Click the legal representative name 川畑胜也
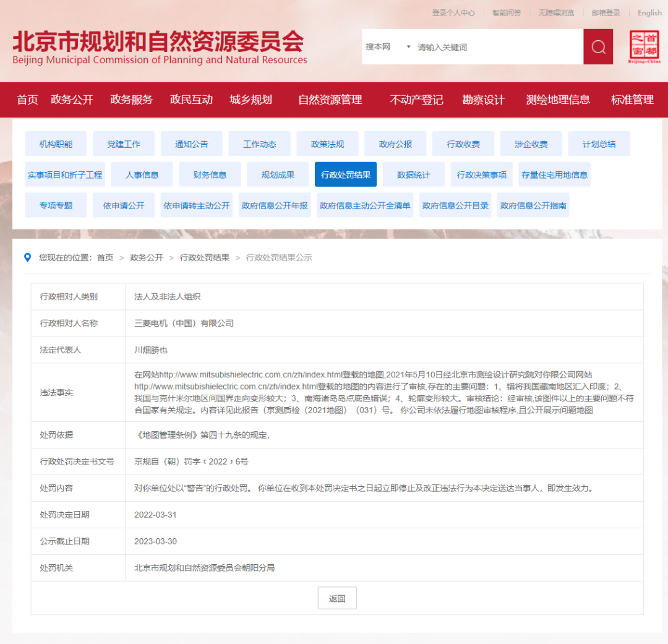668x644 pixels. coord(151,350)
